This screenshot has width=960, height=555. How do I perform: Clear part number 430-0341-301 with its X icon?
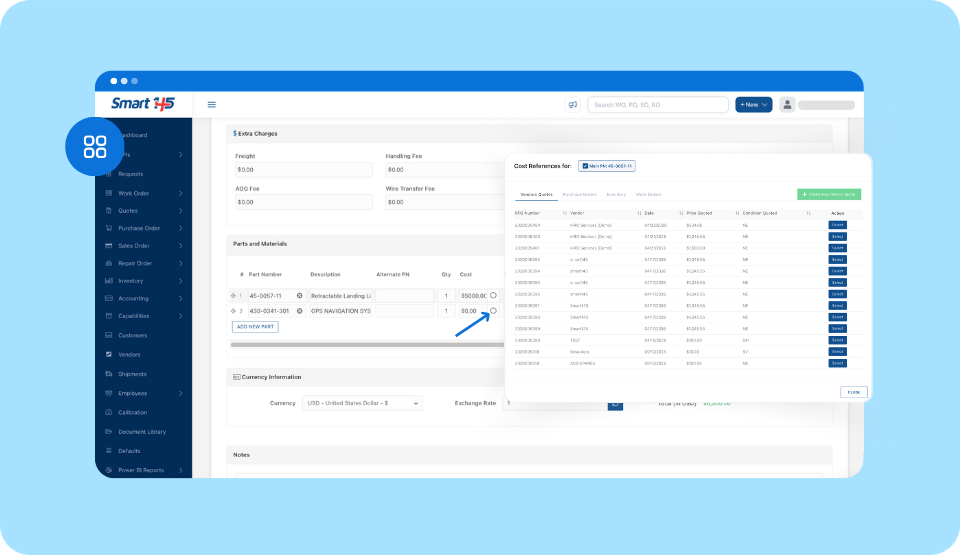pyautogui.click(x=299, y=311)
